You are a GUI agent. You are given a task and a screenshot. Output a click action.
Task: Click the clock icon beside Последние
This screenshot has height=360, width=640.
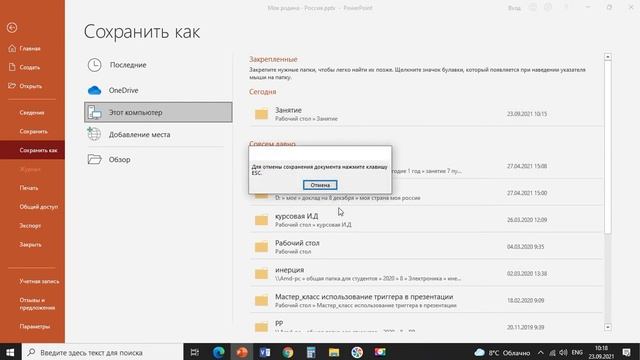coord(94,65)
